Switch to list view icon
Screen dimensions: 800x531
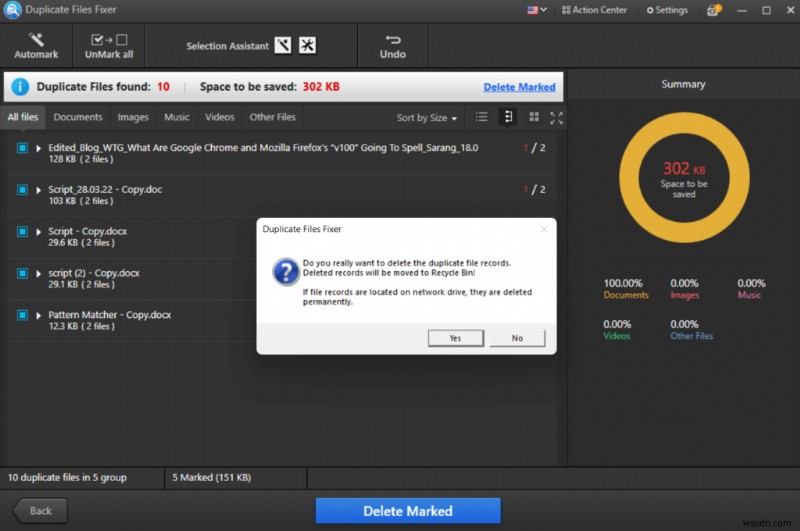click(x=481, y=117)
